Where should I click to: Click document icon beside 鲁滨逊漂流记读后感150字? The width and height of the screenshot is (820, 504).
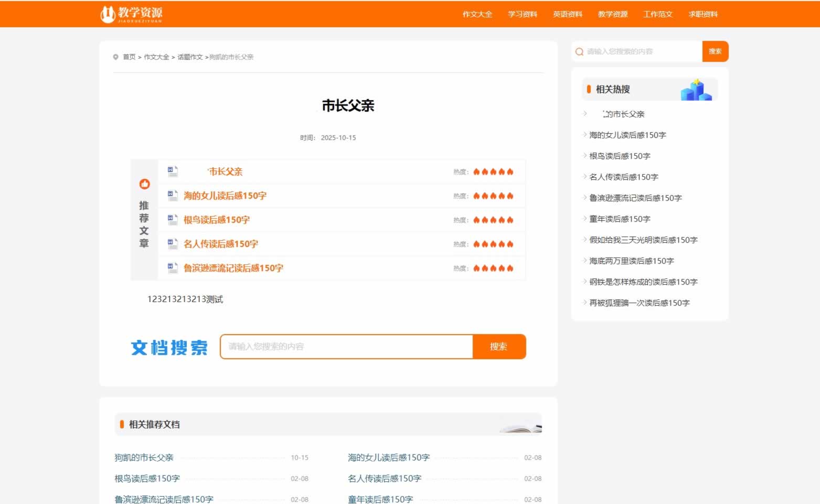[173, 268]
